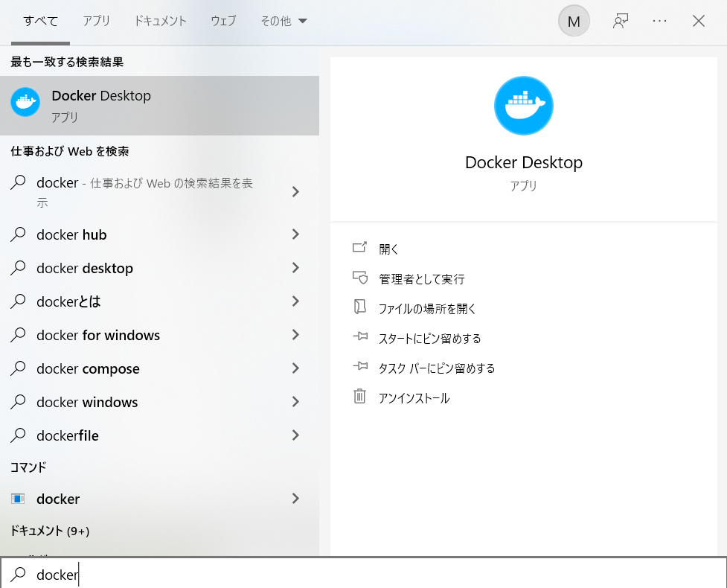
Task: Click the pin icon beside タスク バーにピン留めする
Action: pos(360,366)
